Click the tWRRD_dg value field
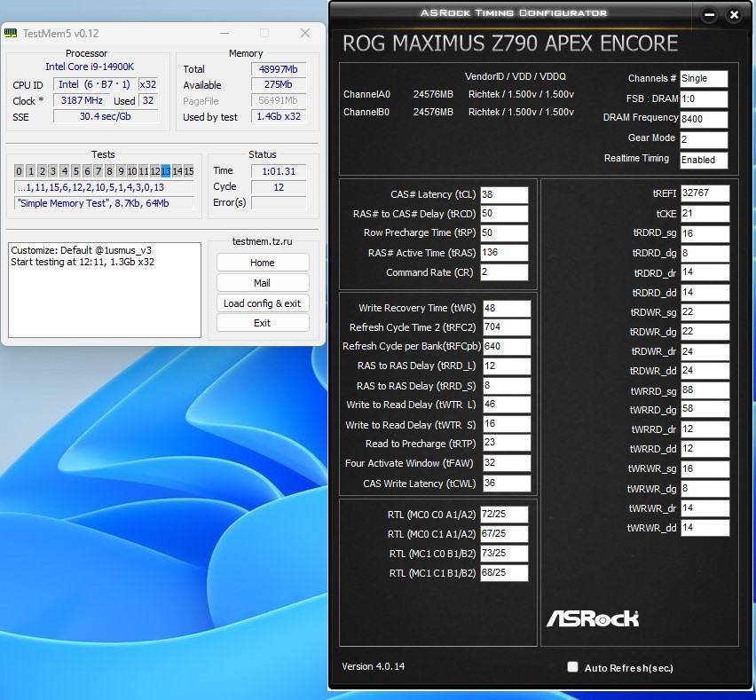The image size is (756, 700). tap(705, 409)
